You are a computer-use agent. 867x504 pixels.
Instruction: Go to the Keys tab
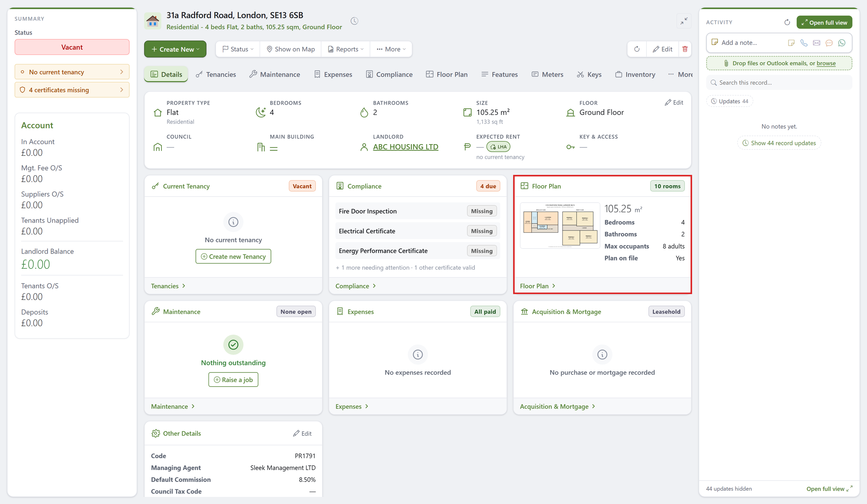click(589, 74)
